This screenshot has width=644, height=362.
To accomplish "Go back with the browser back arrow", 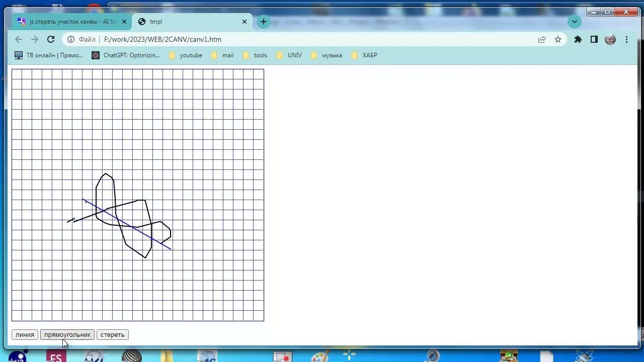I will [x=19, y=39].
